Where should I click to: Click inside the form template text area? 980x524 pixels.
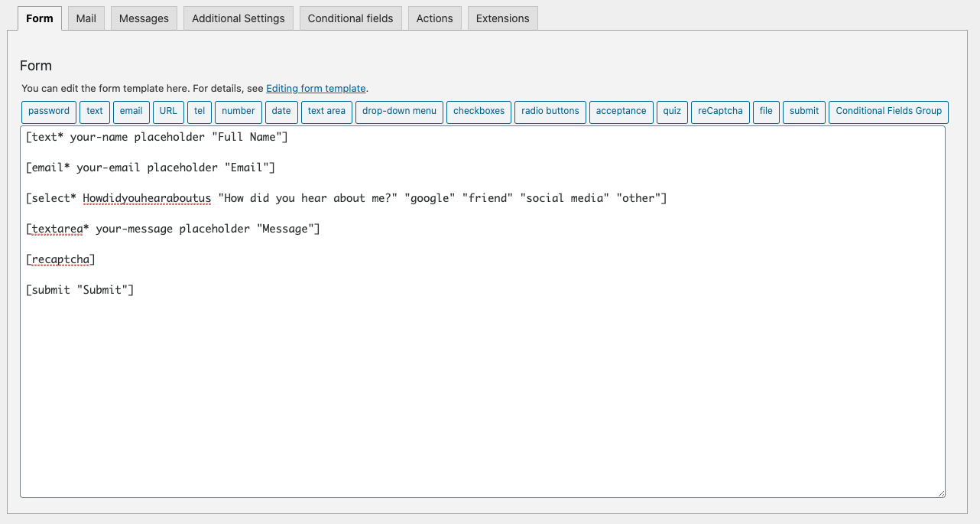click(x=482, y=382)
